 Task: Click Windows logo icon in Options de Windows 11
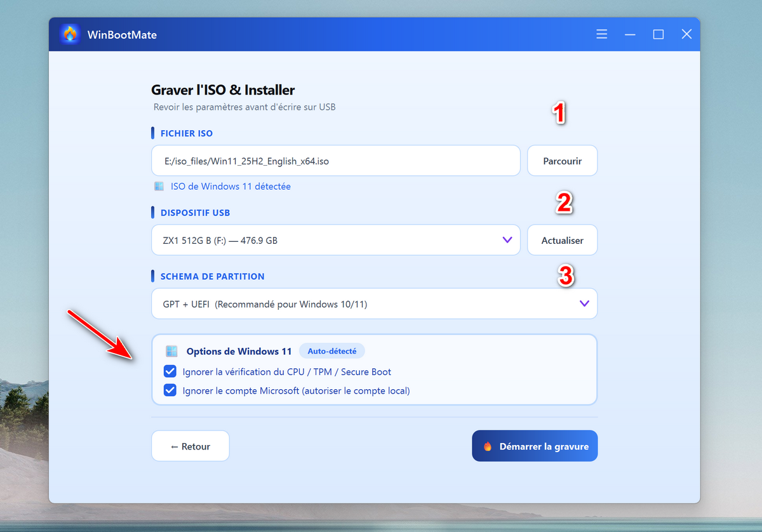click(171, 351)
